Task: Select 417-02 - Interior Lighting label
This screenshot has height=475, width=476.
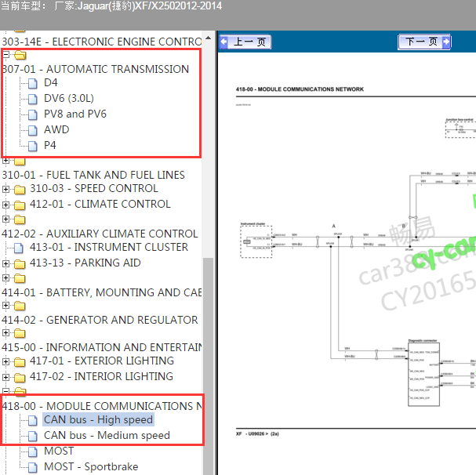Action: (x=101, y=377)
